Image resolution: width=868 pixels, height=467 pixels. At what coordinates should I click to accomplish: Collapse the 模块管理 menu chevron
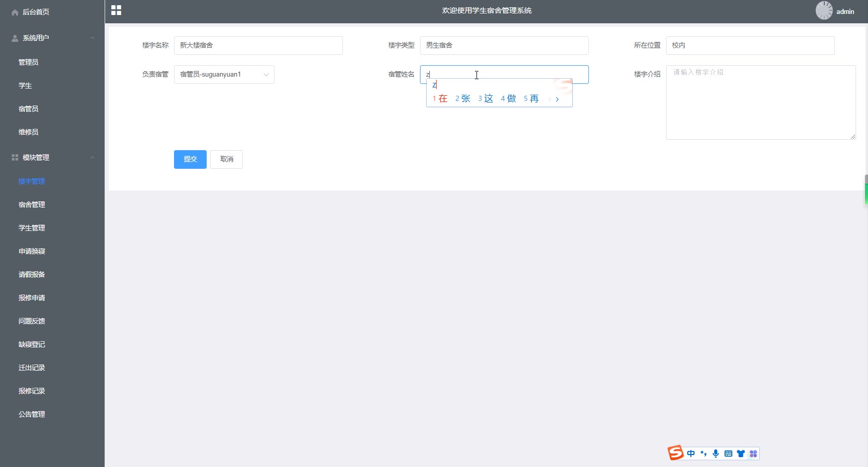point(92,157)
